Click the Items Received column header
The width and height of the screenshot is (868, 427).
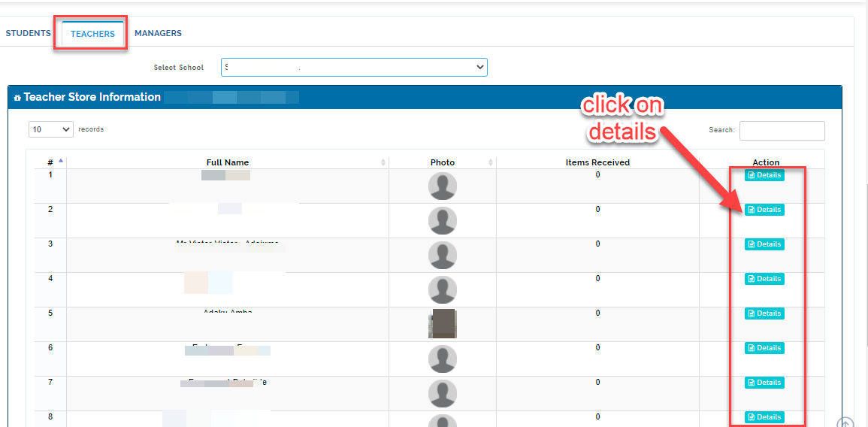pyautogui.click(x=597, y=162)
